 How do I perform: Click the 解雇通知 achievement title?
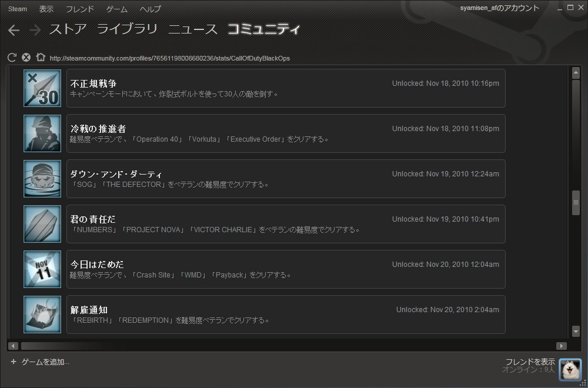[89, 310]
